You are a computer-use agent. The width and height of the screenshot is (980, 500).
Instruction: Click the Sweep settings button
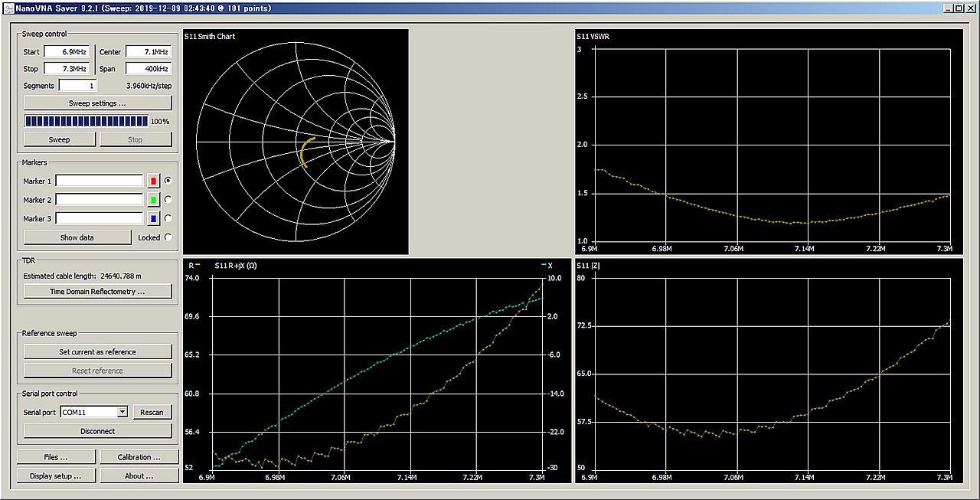coord(98,103)
